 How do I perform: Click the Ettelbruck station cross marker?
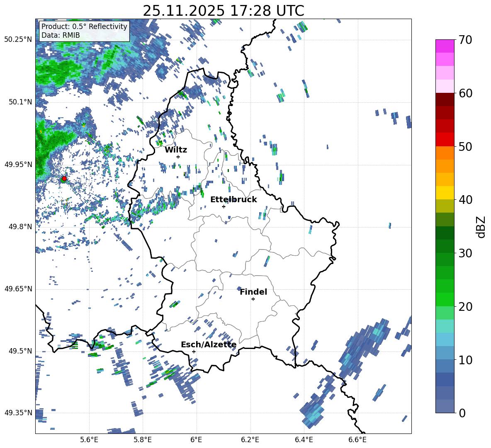(x=224, y=206)
